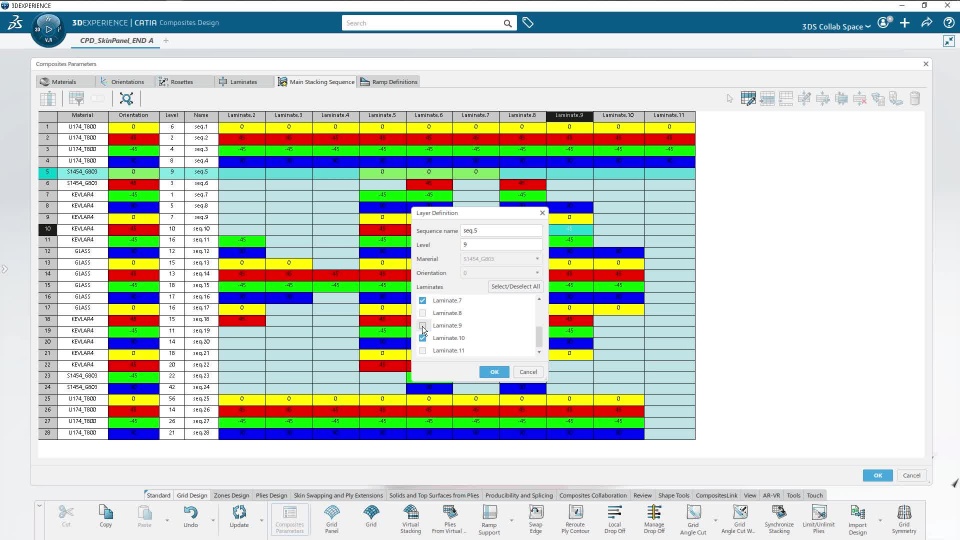Select the Grid tool

pyautogui.click(x=370, y=516)
